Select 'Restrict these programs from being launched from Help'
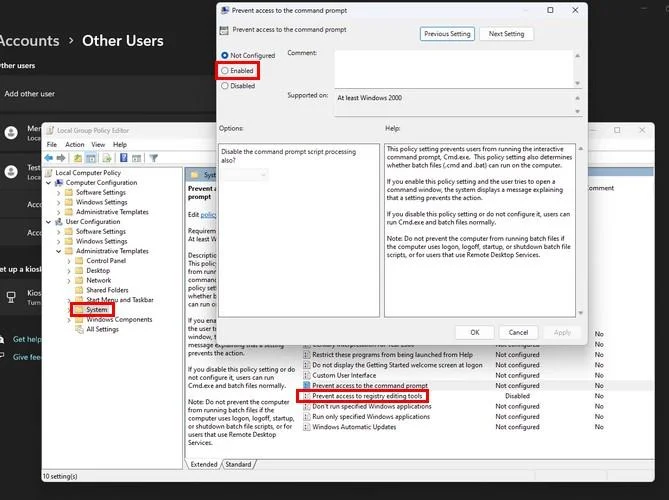669x500 pixels. (393, 355)
